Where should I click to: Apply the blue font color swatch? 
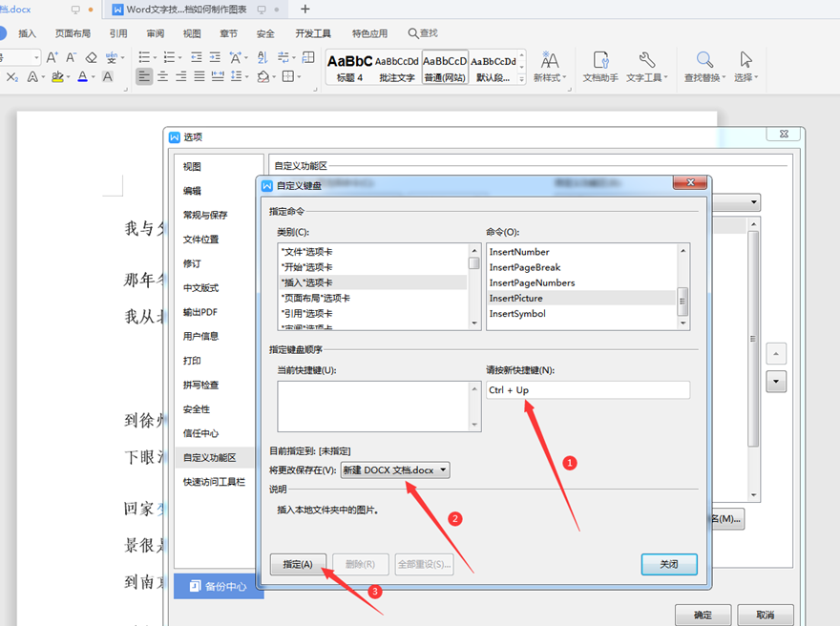click(x=82, y=77)
